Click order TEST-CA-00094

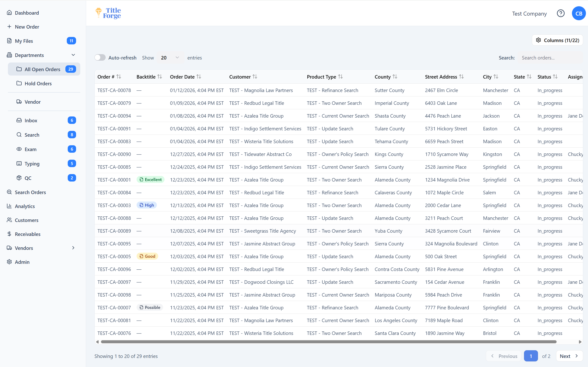(114, 116)
